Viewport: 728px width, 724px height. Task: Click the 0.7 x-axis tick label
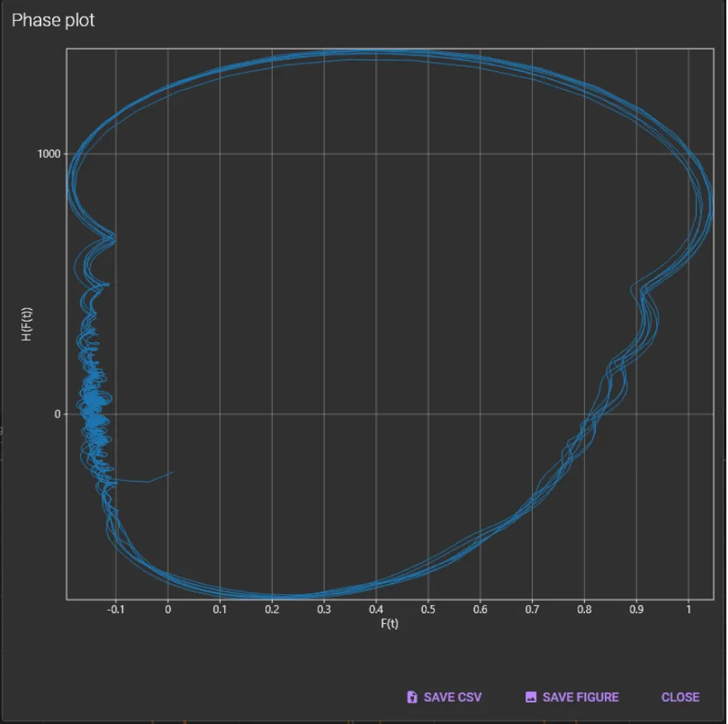pyautogui.click(x=532, y=610)
